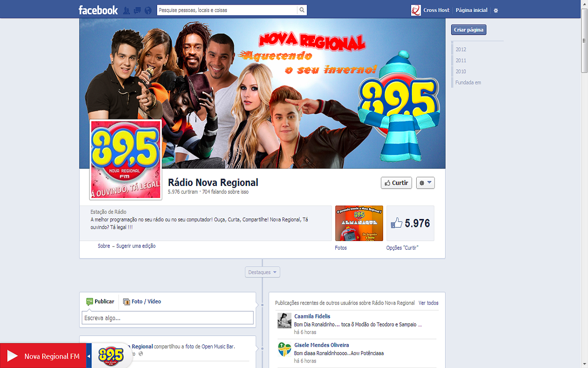Click the scrollbar up arrow
This screenshot has width=588, height=368.
pos(584,4)
